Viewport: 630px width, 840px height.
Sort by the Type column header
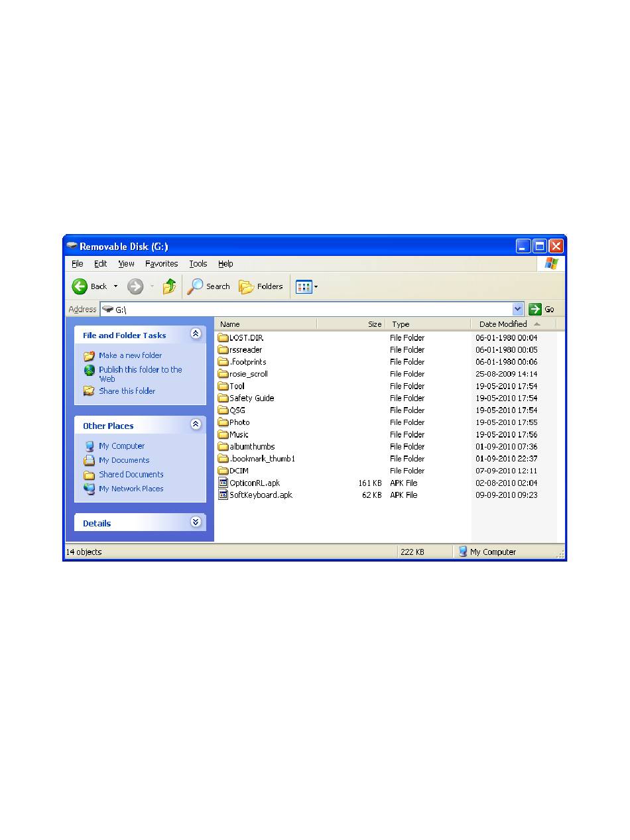tap(428, 324)
